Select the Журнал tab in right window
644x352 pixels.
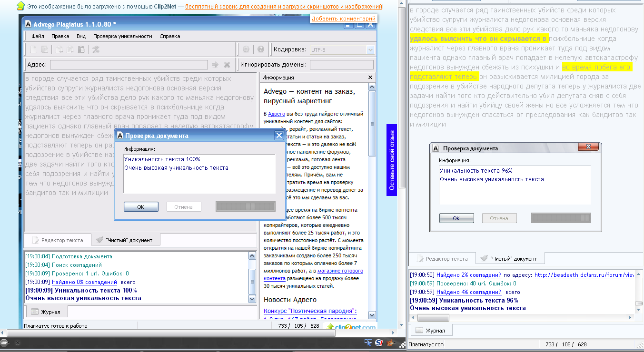click(430, 330)
